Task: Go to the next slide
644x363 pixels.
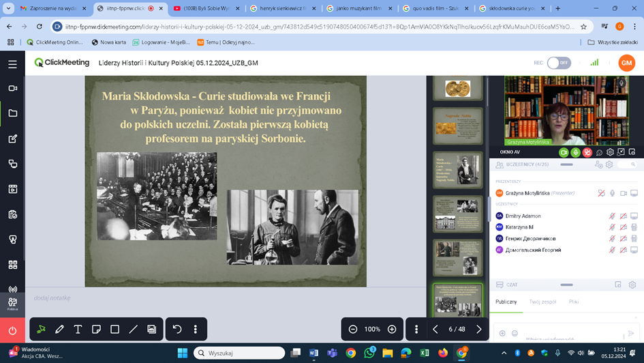Action: (478, 330)
